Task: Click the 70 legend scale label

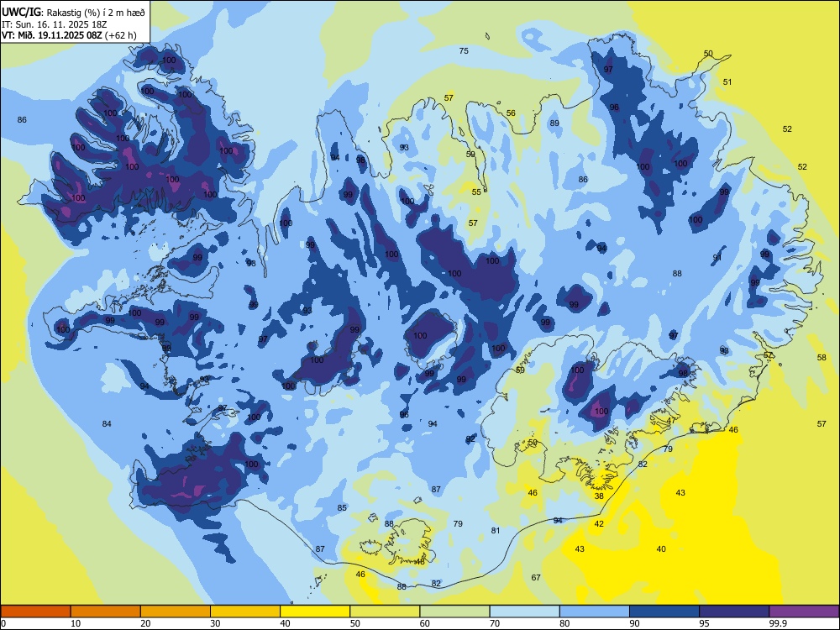Action: click(x=495, y=623)
